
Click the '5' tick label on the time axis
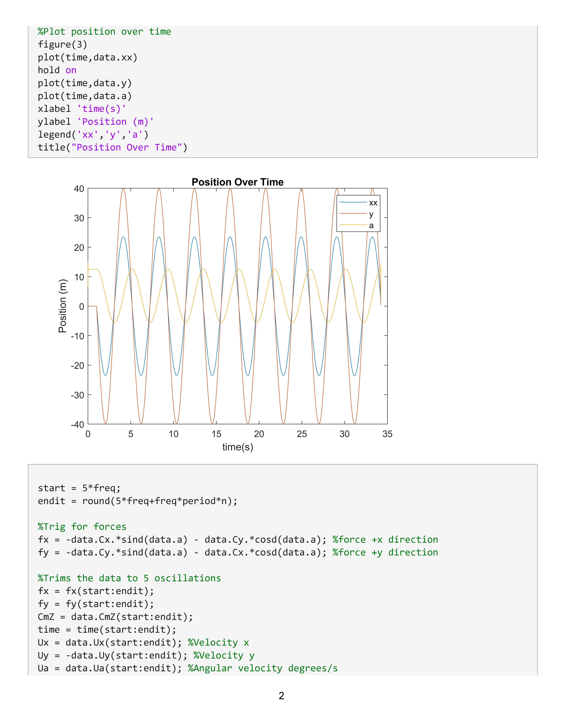(131, 434)
